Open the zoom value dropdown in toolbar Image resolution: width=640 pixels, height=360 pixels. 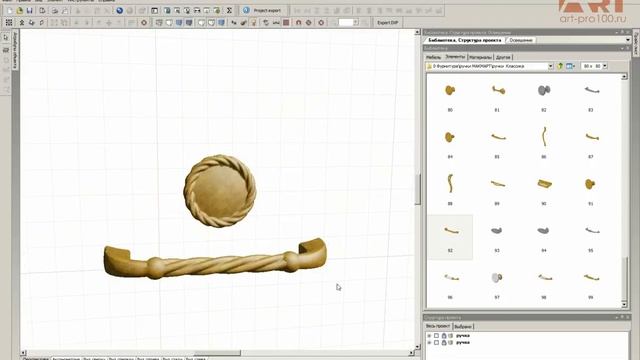356,22
